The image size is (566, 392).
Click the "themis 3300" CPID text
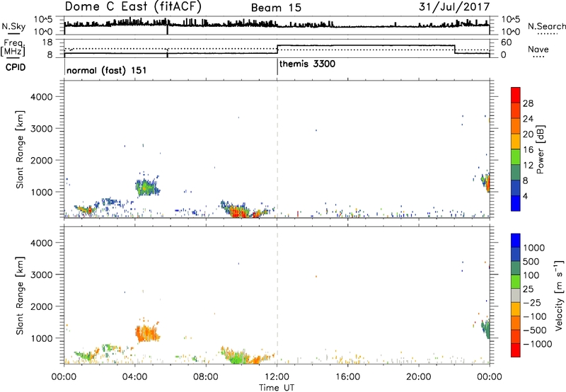[307, 64]
